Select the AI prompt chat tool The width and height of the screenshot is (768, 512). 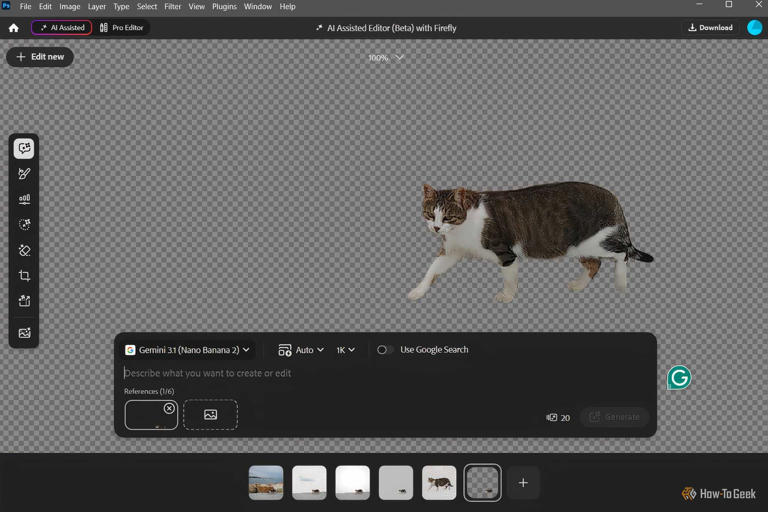coord(24,148)
